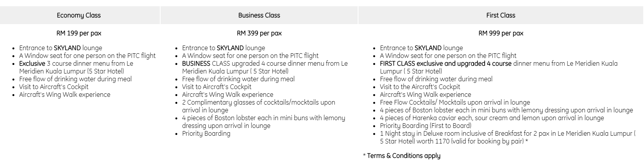Click the 1 Night stay in Deluxe room item

[507, 133]
